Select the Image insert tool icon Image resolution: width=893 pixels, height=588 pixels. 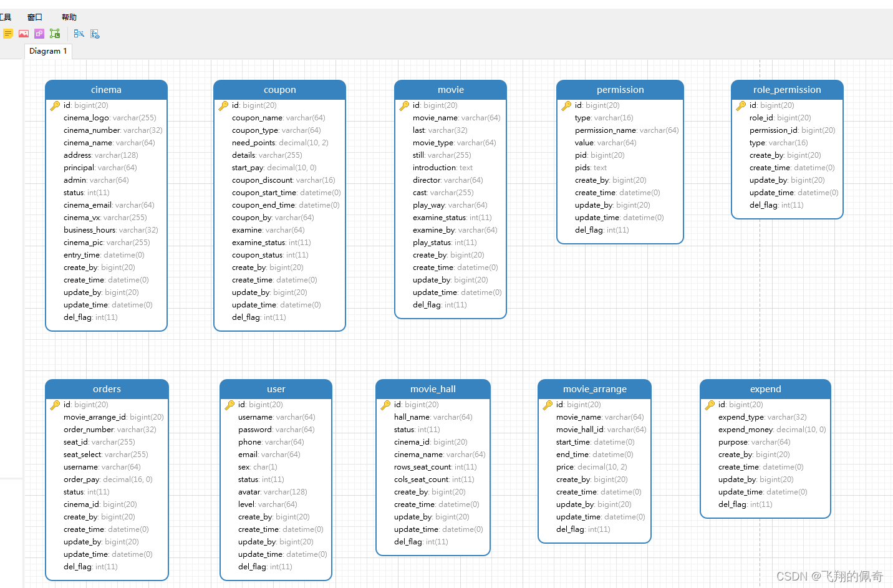point(24,34)
